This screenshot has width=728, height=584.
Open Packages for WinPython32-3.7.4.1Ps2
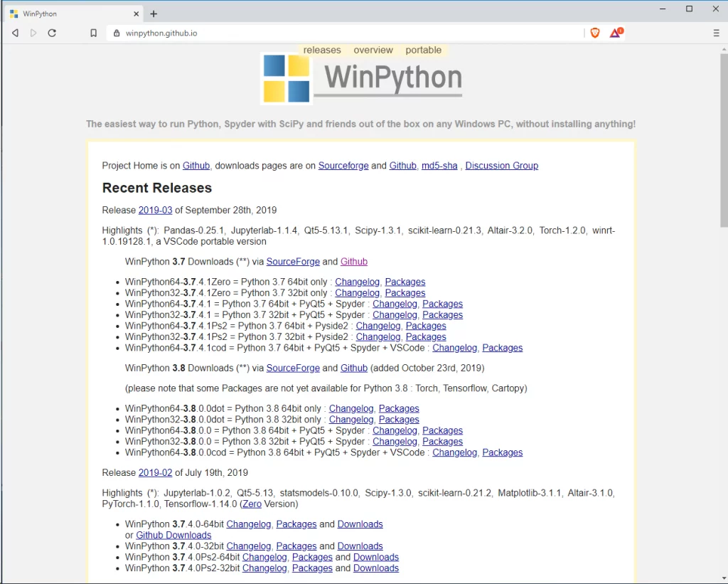click(x=426, y=337)
